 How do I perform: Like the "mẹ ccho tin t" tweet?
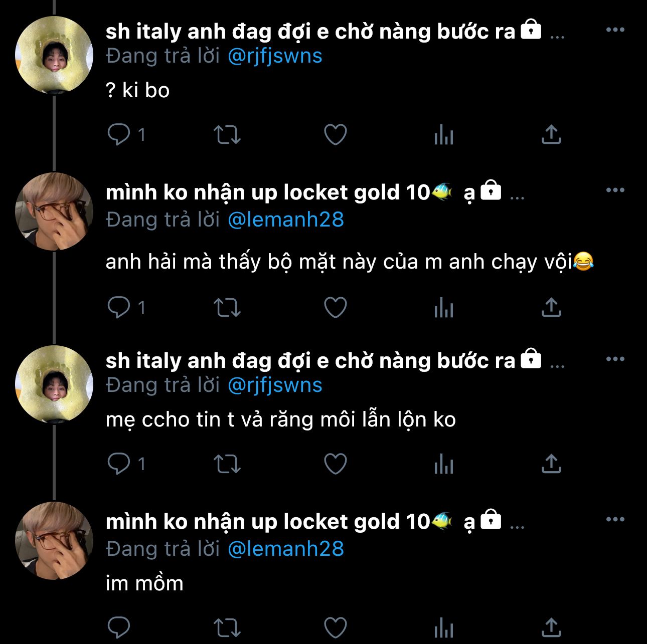pos(336,464)
